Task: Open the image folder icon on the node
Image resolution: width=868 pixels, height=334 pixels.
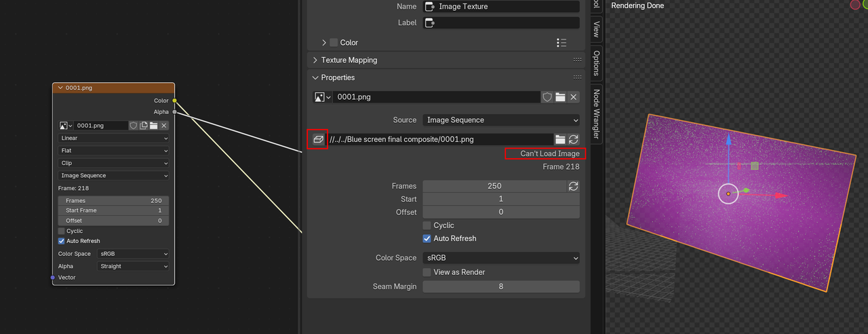Action: (x=154, y=126)
